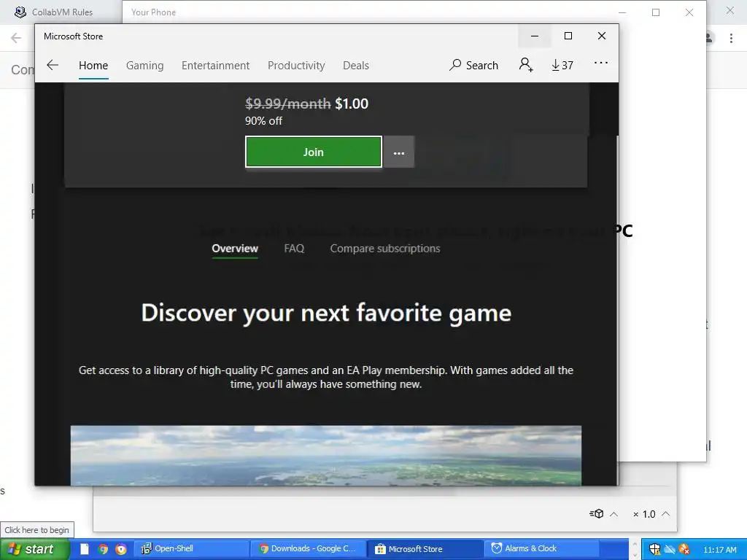This screenshot has width=747, height=560.
Task: Close the Microsoft Store window
Action: click(602, 36)
